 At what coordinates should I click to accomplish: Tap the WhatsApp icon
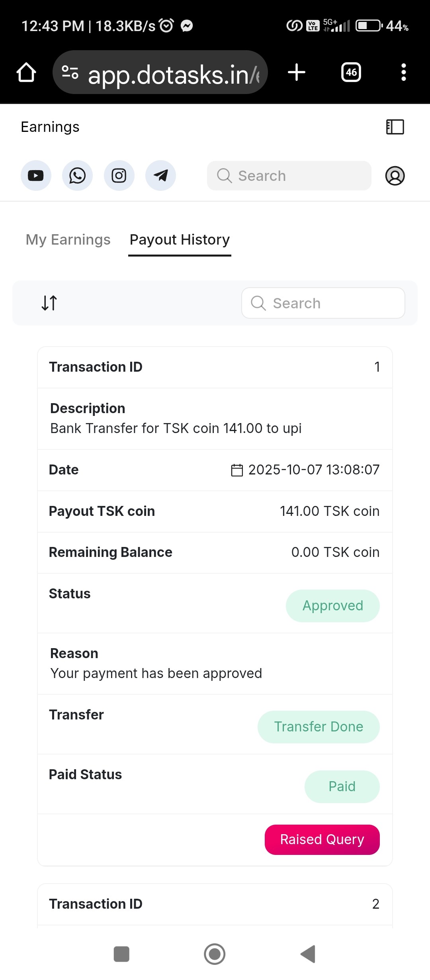tap(77, 176)
